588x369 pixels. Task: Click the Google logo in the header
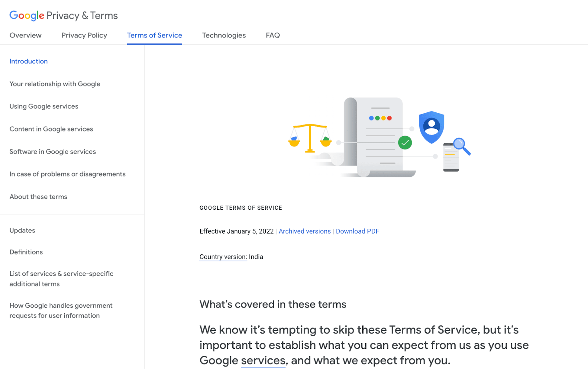coord(27,15)
